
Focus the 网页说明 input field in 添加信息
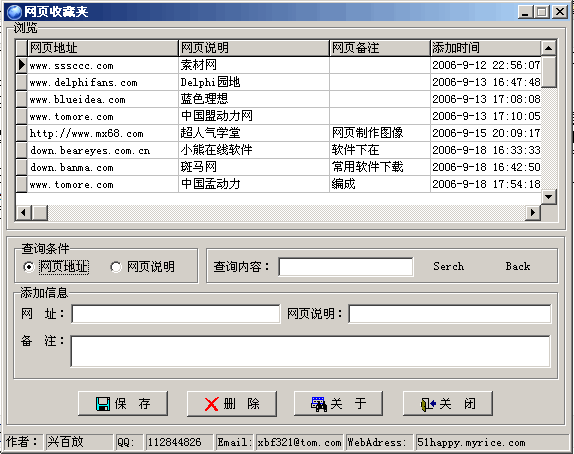click(450, 314)
